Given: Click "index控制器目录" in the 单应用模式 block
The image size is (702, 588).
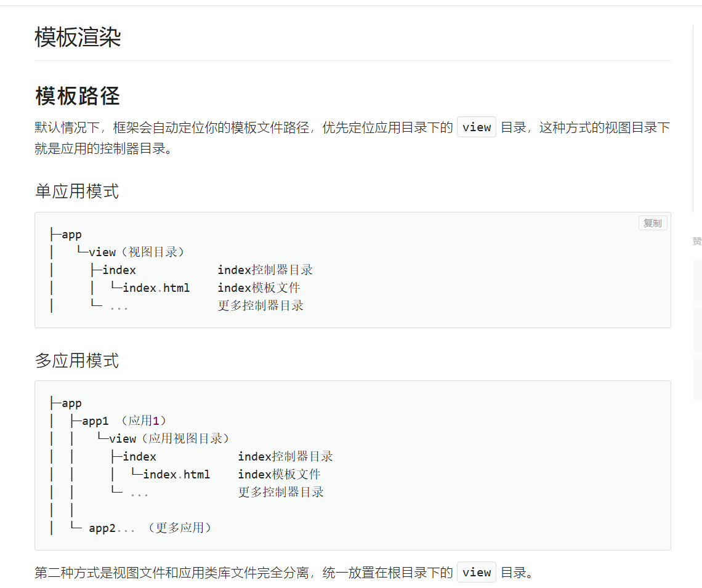Looking at the screenshot, I should (265, 270).
